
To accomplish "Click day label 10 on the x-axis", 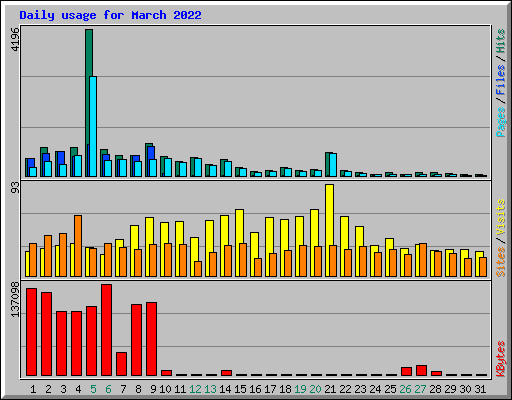I will click(x=165, y=389).
